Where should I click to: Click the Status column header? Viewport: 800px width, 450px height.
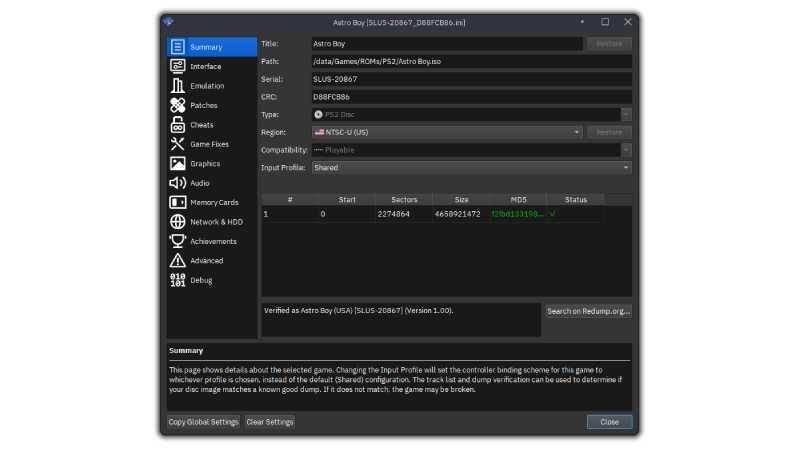(576, 199)
